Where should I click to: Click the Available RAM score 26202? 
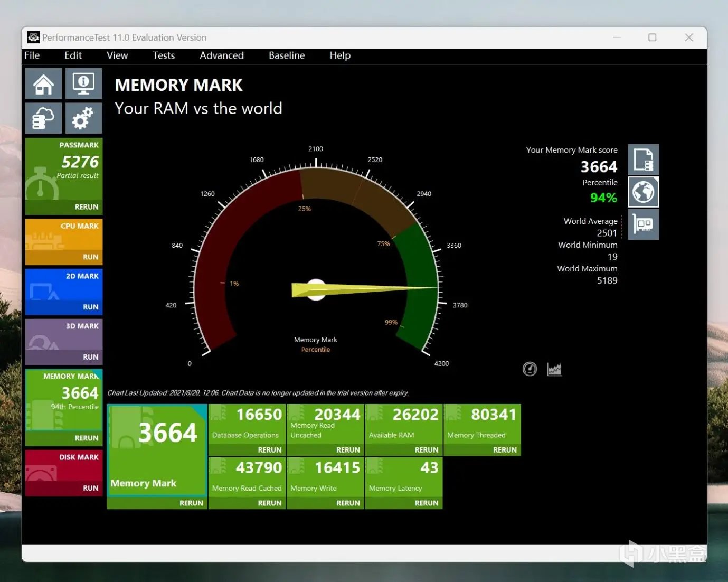click(415, 415)
